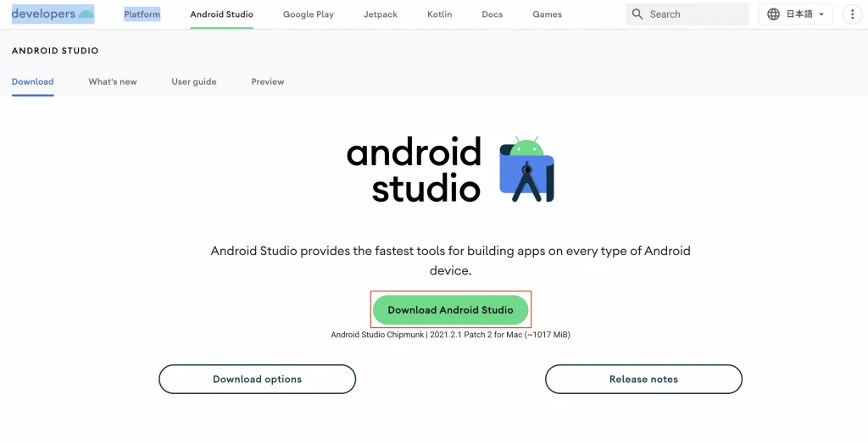Click the search magnifier icon
Screen dimensions: 868x444
tap(637, 14)
